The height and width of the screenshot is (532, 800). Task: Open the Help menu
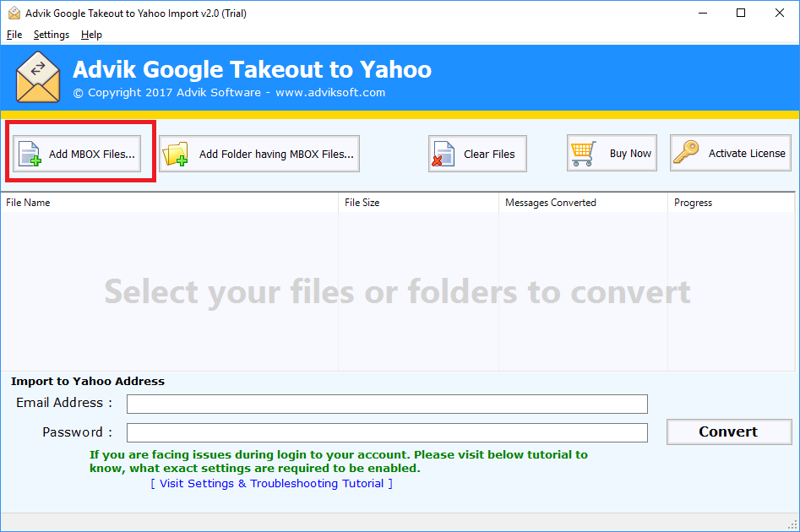pos(91,35)
